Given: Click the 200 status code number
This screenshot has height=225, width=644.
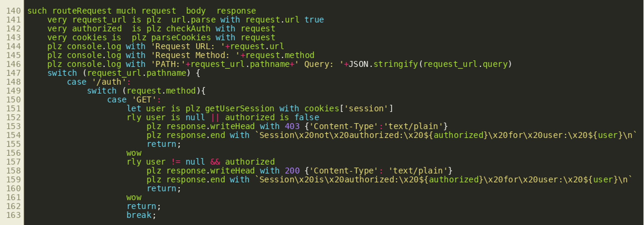Looking at the screenshot, I should 292,171.
